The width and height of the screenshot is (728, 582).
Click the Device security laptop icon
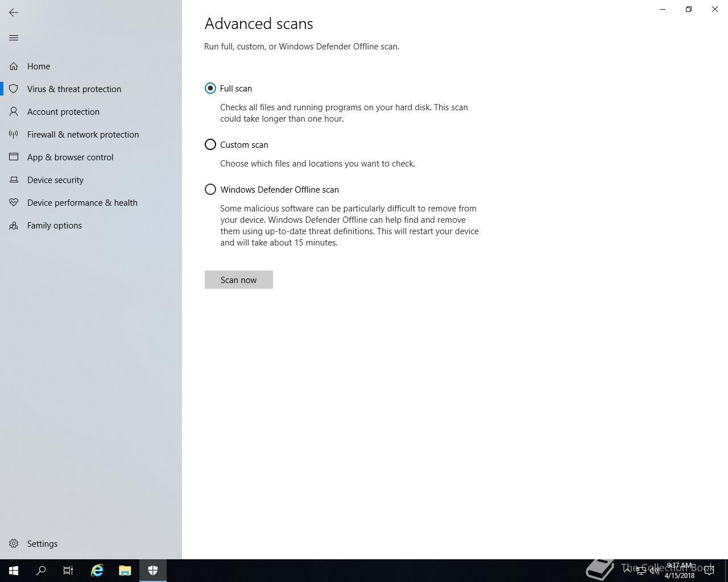click(x=14, y=180)
